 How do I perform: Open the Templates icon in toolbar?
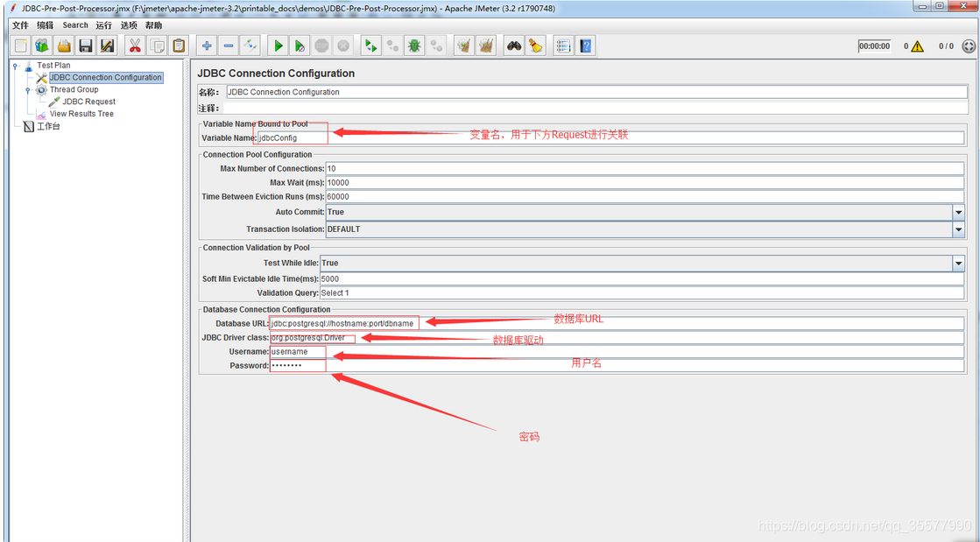[43, 46]
